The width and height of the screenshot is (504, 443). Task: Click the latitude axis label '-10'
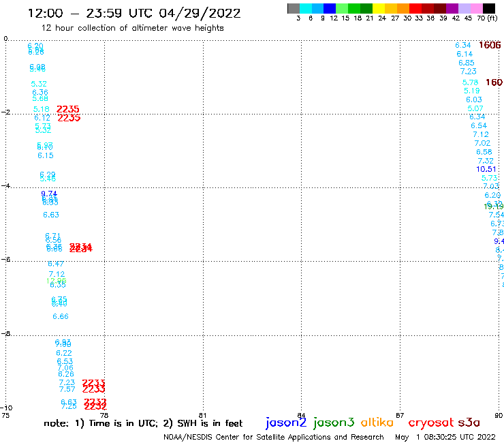click(x=6, y=408)
